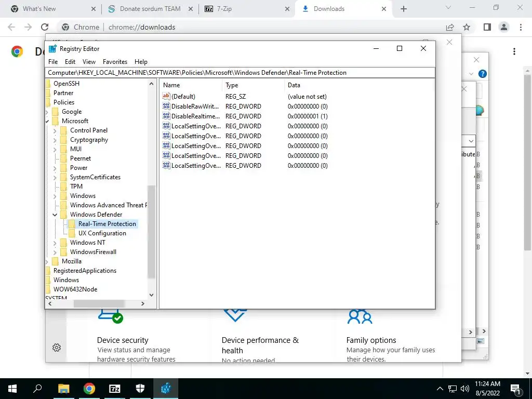Select the Google policies folder icon
Image resolution: width=532 pixels, height=399 pixels.
pyautogui.click(x=55, y=112)
